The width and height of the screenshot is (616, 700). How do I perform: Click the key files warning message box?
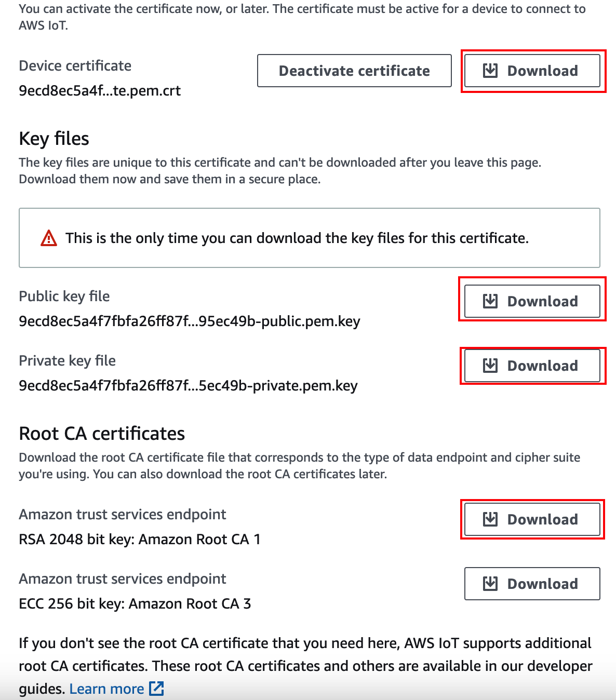click(x=309, y=238)
